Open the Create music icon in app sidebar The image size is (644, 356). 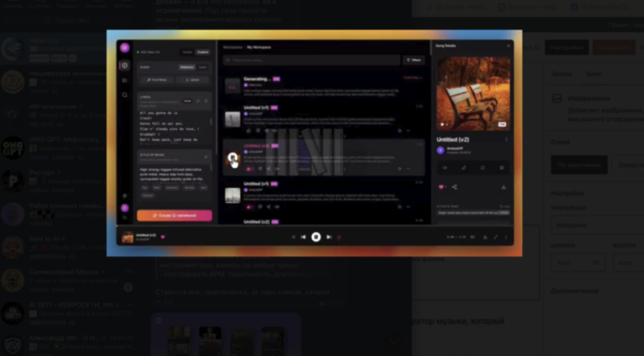click(125, 65)
